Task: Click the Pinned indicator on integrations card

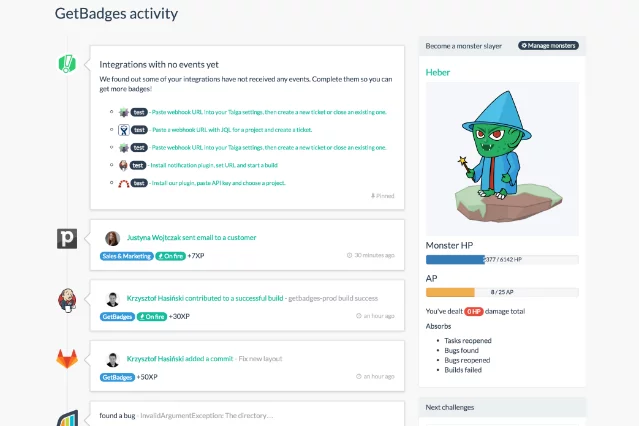Action: click(x=382, y=196)
